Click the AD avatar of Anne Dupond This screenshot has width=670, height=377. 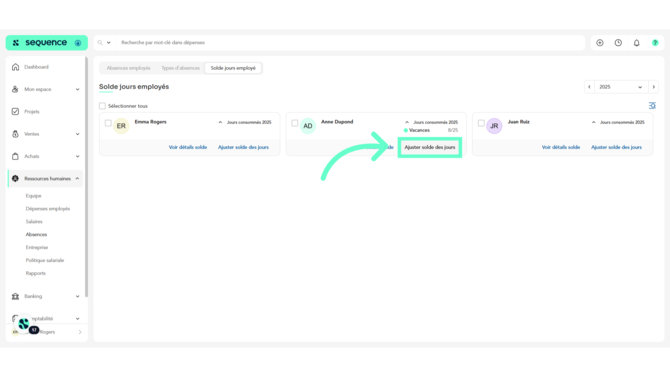[x=308, y=126]
